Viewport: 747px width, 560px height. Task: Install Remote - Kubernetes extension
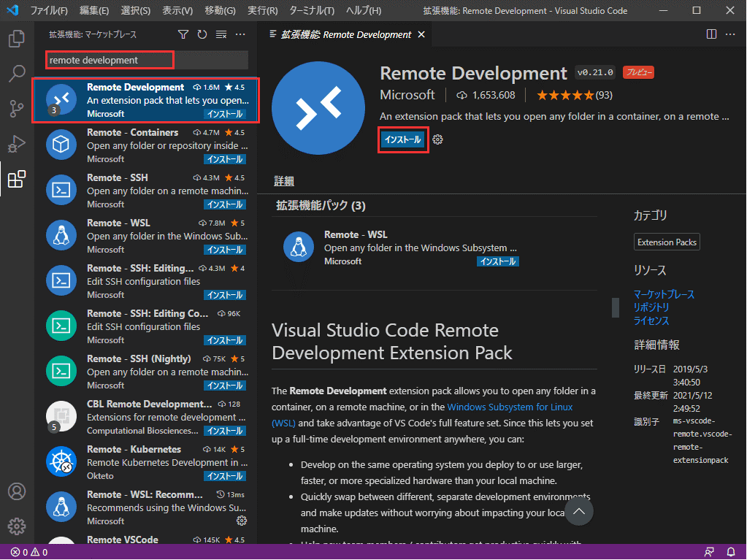point(225,476)
